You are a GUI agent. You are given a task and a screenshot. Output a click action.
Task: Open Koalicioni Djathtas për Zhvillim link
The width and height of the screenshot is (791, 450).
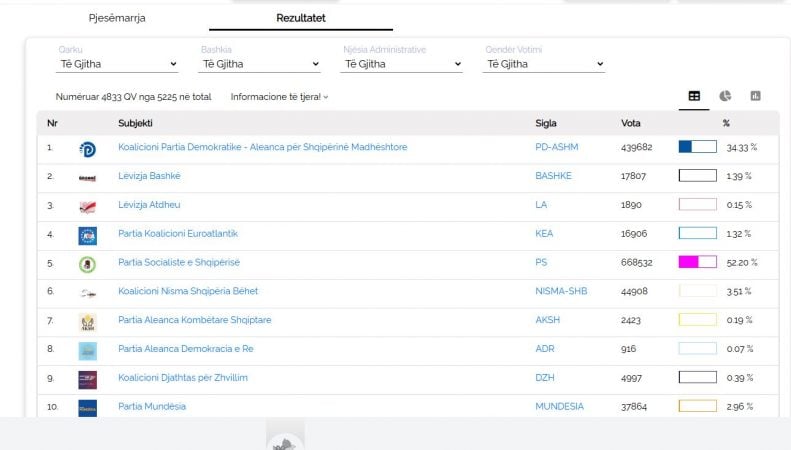tap(183, 377)
